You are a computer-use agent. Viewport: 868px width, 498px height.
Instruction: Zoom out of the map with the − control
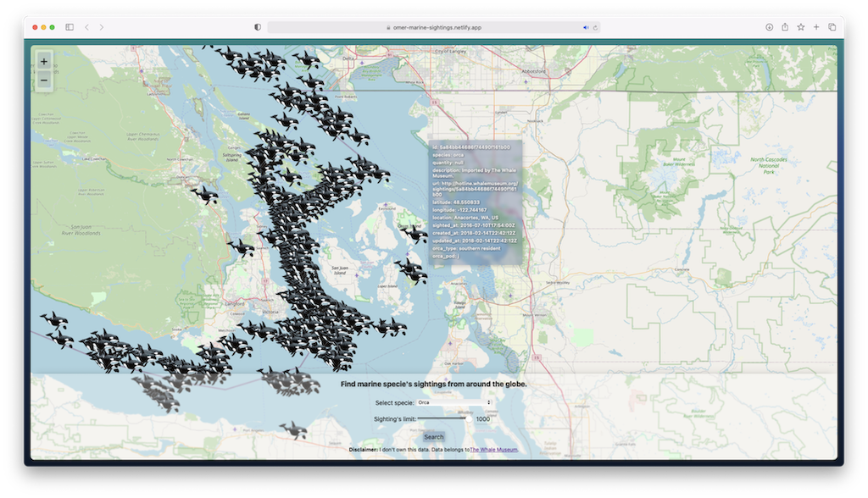[x=43, y=80]
